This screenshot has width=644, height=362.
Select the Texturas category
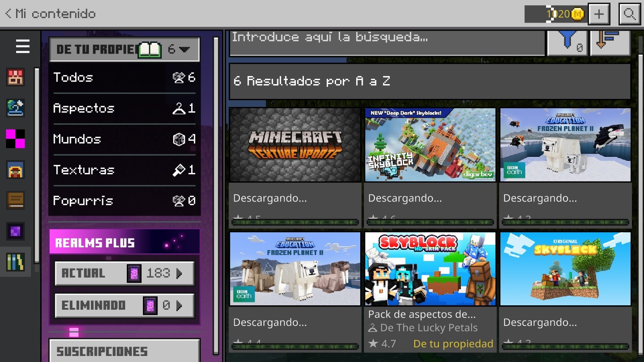[x=124, y=170]
